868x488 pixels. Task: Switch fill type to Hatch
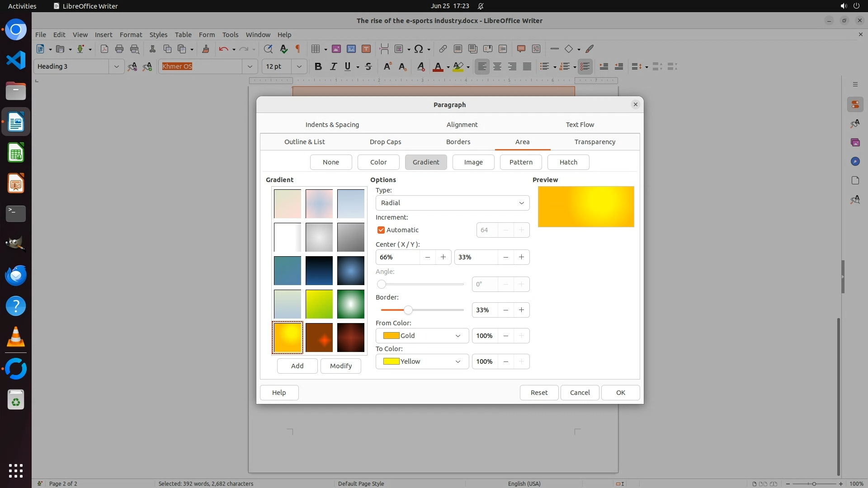click(568, 162)
